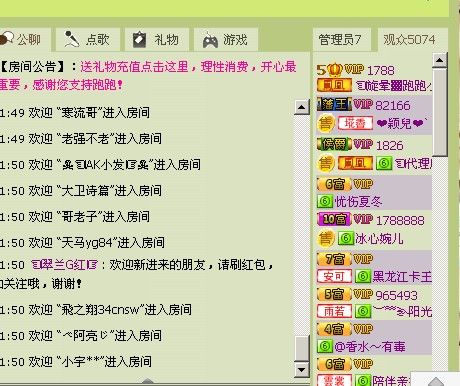The height and width of the screenshot is (386, 460).
Task: Click the green 6 icon beside 黑龙江卡王
Action: tap(363, 276)
